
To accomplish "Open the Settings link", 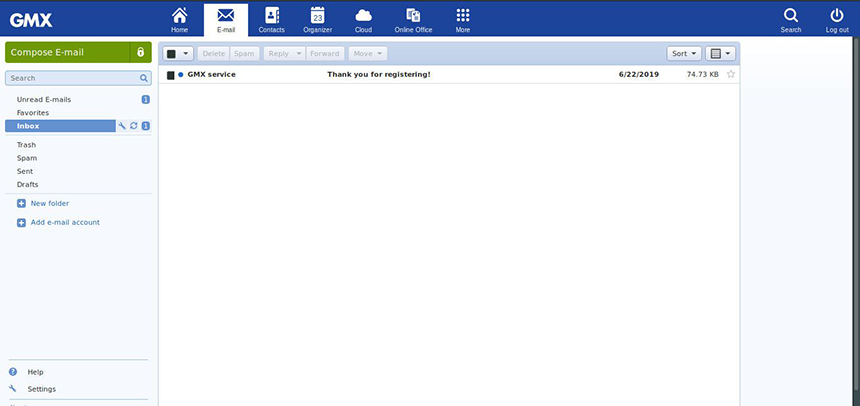I will coord(42,389).
